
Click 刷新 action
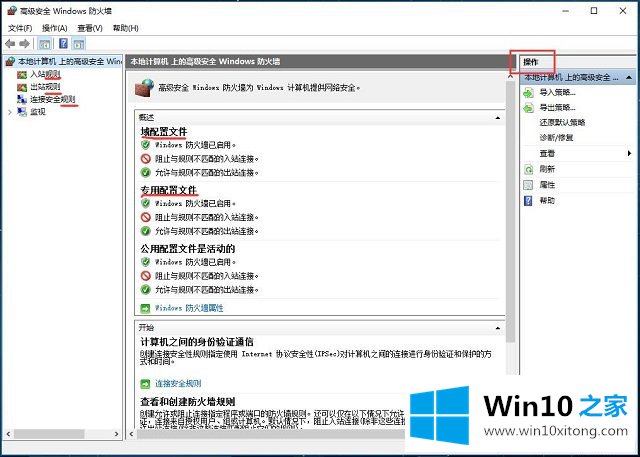547,169
